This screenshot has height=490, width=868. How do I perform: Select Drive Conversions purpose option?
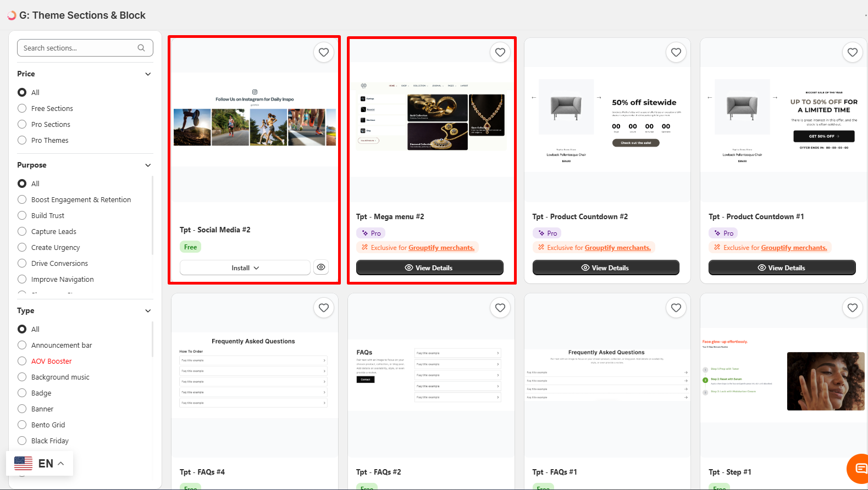pos(22,263)
